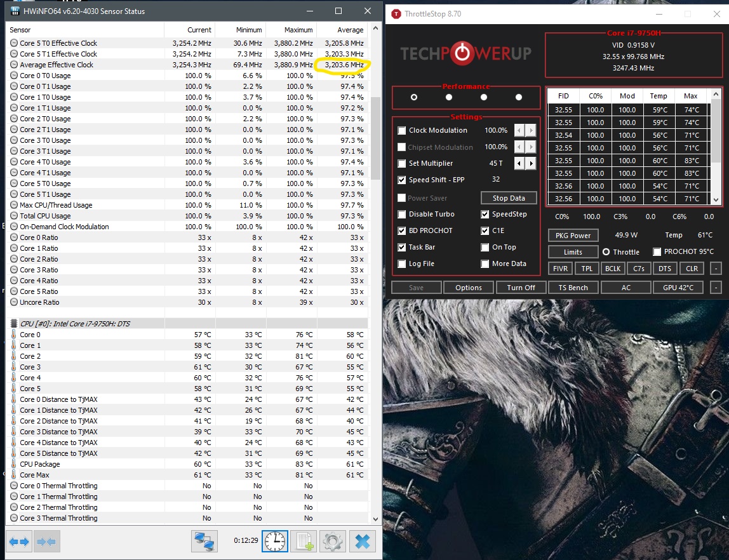Launch TS Bench
This screenshot has width=729, height=560.
click(x=573, y=288)
